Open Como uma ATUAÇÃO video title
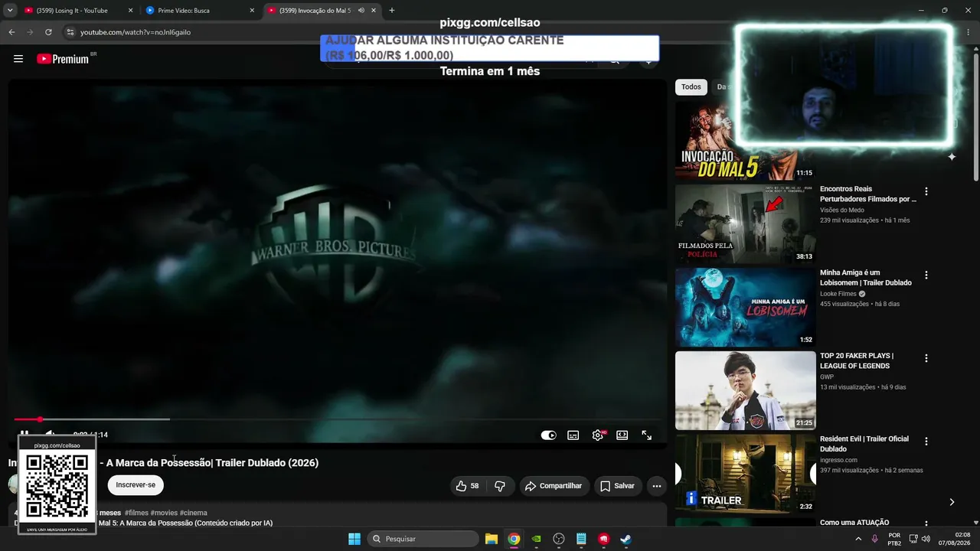The width and height of the screenshot is (980, 551). coord(854,523)
